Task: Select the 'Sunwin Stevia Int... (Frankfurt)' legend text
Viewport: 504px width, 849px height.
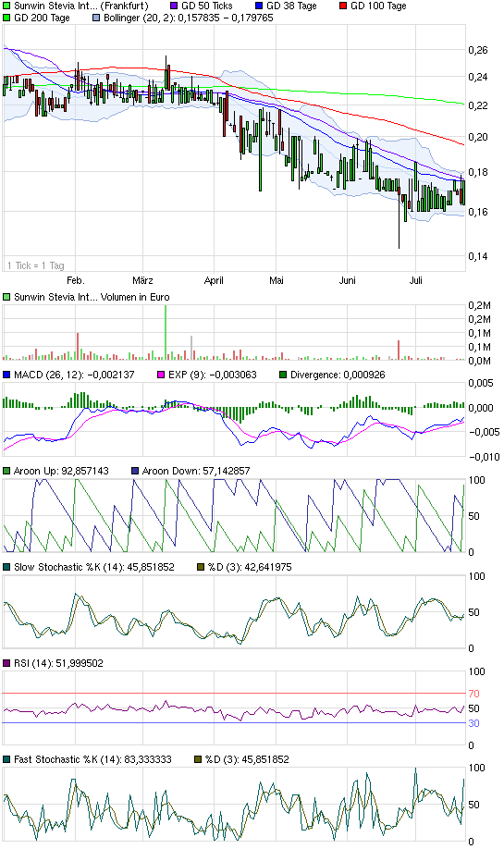Action: (81, 6)
